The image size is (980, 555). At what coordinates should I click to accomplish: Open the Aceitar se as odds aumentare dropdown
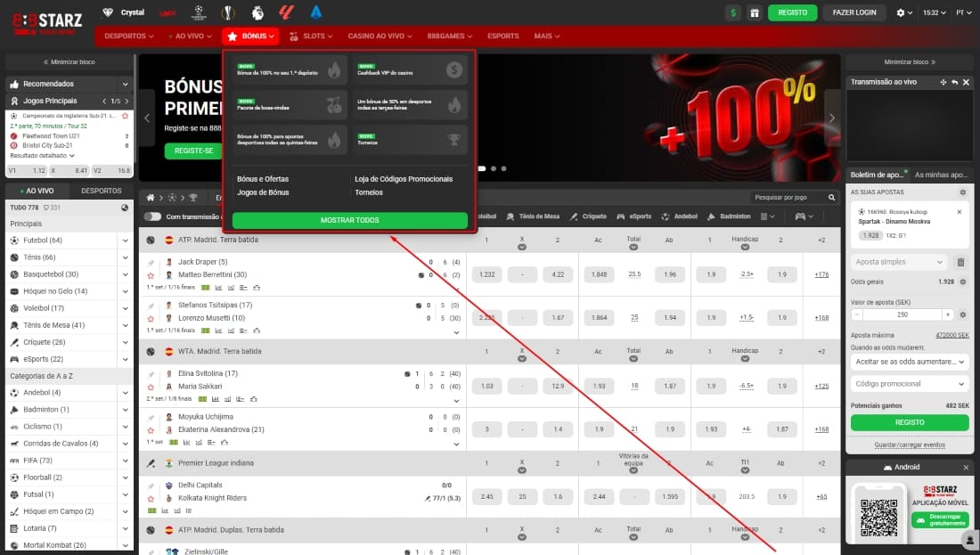(910, 362)
